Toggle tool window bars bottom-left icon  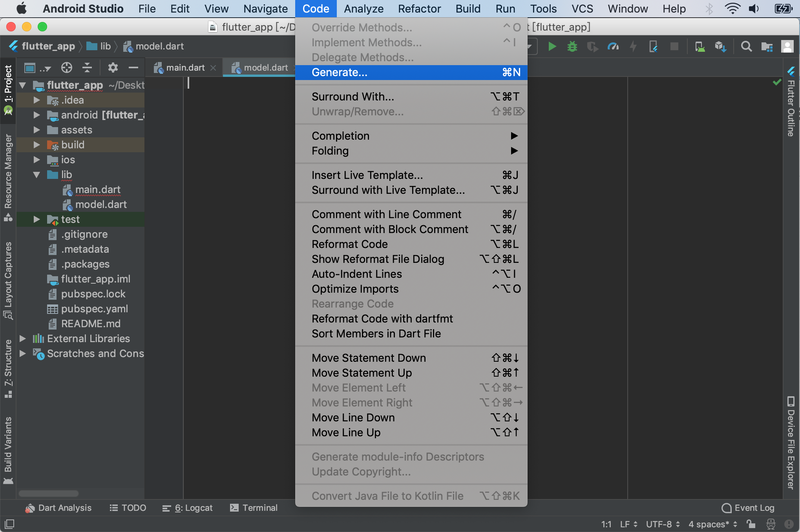click(9, 524)
